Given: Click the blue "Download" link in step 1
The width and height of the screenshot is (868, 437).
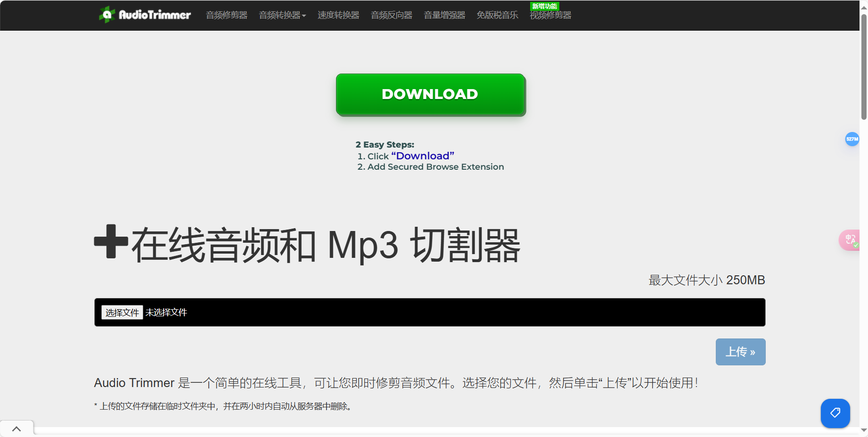Looking at the screenshot, I should (x=422, y=156).
